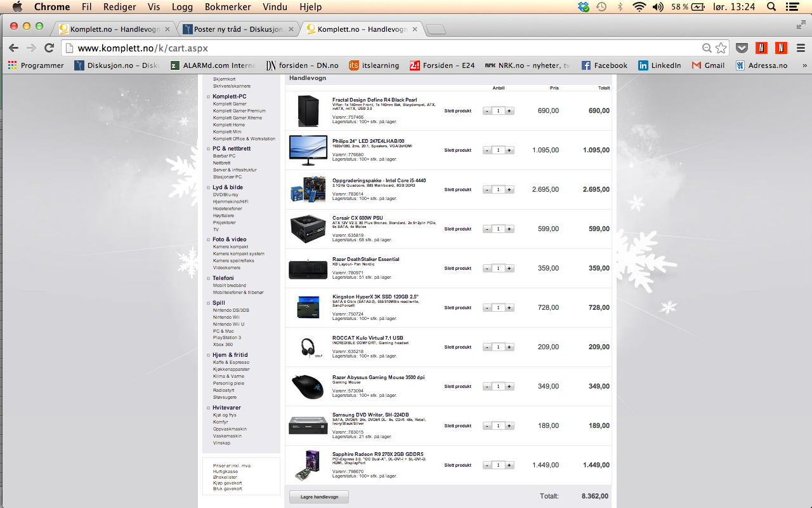Viewport: 812px width, 508px height.
Task: Open Philips 24" LED product title link
Action: point(368,141)
